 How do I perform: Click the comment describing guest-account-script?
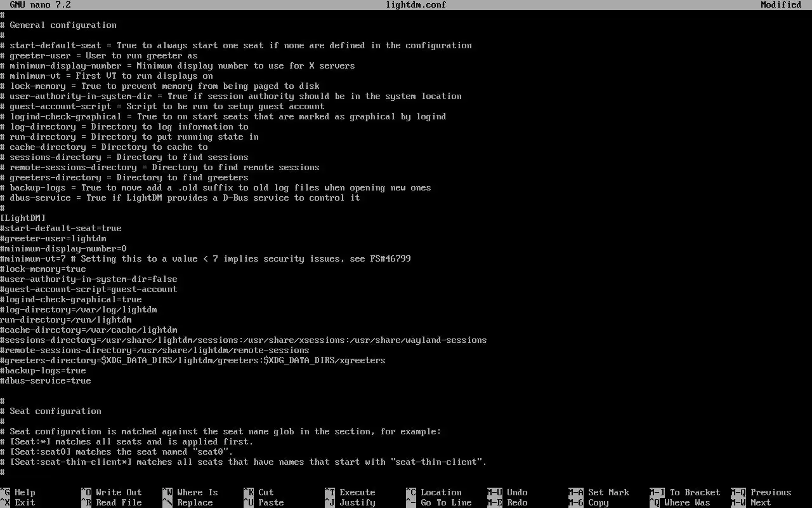pyautogui.click(x=162, y=106)
